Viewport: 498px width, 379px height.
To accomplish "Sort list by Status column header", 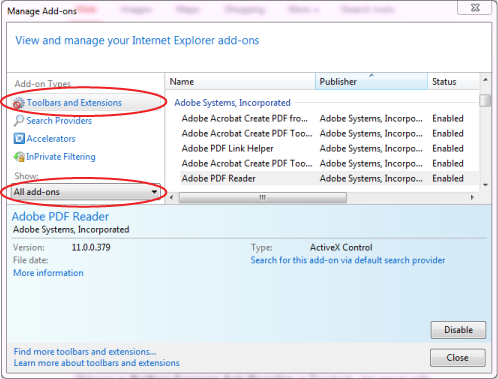I will pyautogui.click(x=453, y=82).
